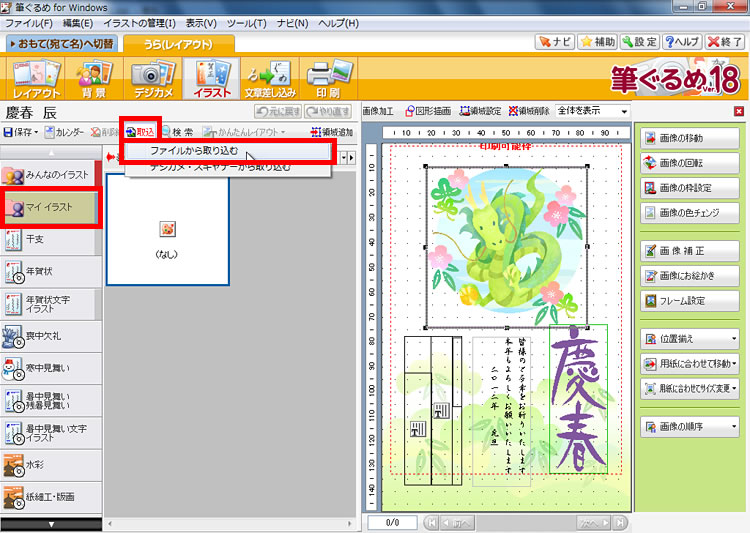
Task: Click 画像にお絵かき button
Action: tap(690, 276)
